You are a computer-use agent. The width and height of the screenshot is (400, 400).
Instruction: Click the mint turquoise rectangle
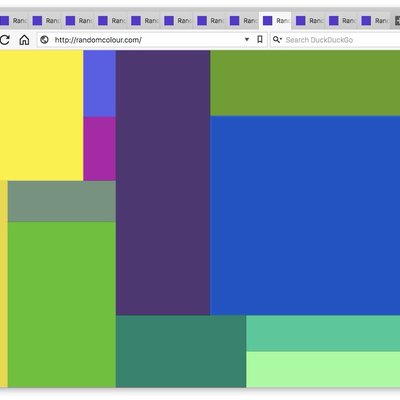(x=323, y=333)
